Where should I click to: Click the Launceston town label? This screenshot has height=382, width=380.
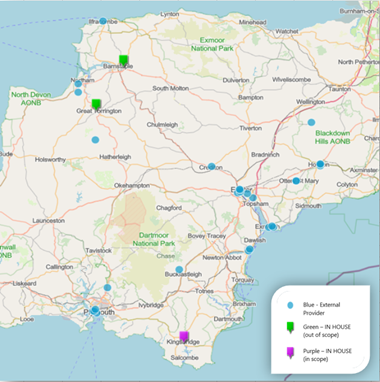click(x=49, y=221)
